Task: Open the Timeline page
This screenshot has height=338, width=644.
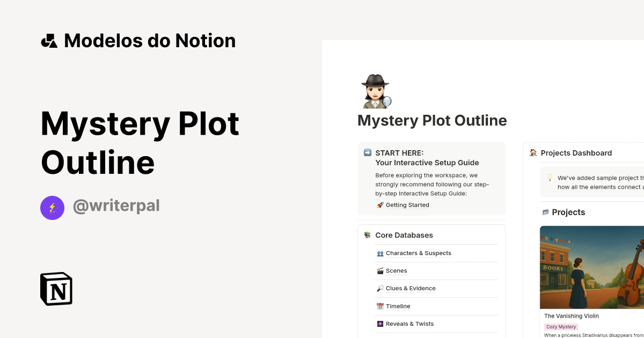Action: click(398, 306)
